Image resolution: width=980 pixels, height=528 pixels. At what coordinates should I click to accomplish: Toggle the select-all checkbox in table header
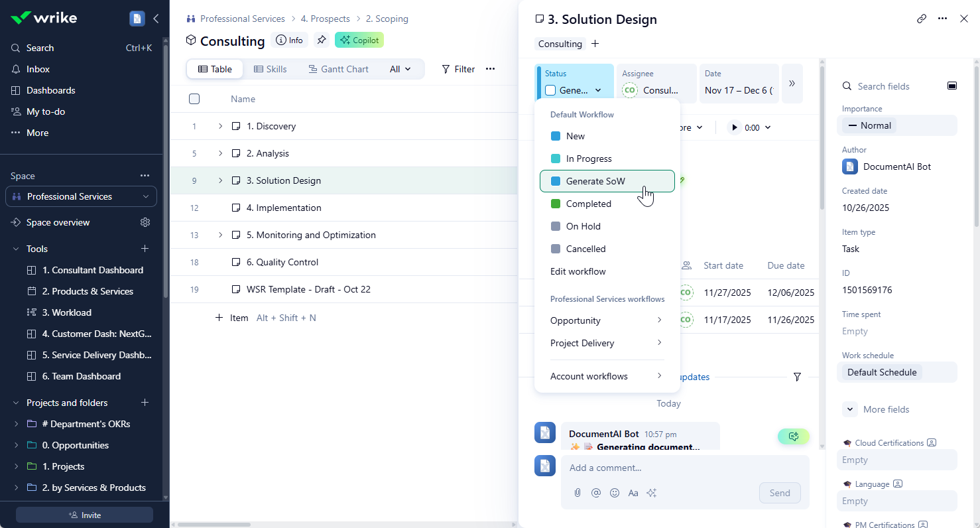click(x=194, y=99)
